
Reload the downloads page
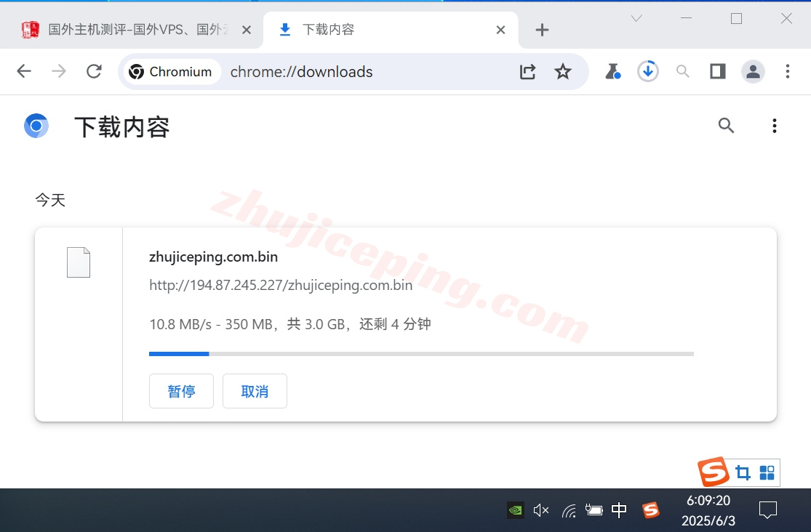94,71
